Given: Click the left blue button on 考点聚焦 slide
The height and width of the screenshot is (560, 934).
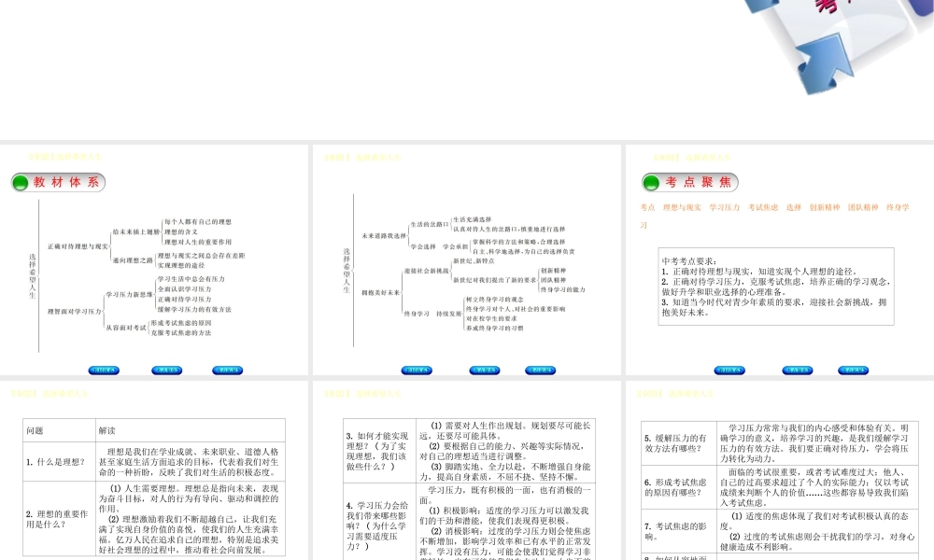Looking at the screenshot, I should (729, 371).
